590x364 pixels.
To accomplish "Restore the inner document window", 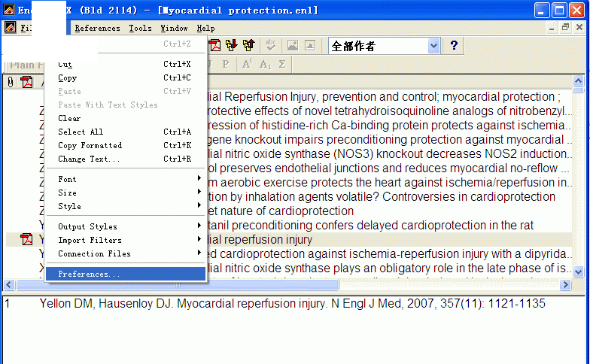I will (x=565, y=27).
